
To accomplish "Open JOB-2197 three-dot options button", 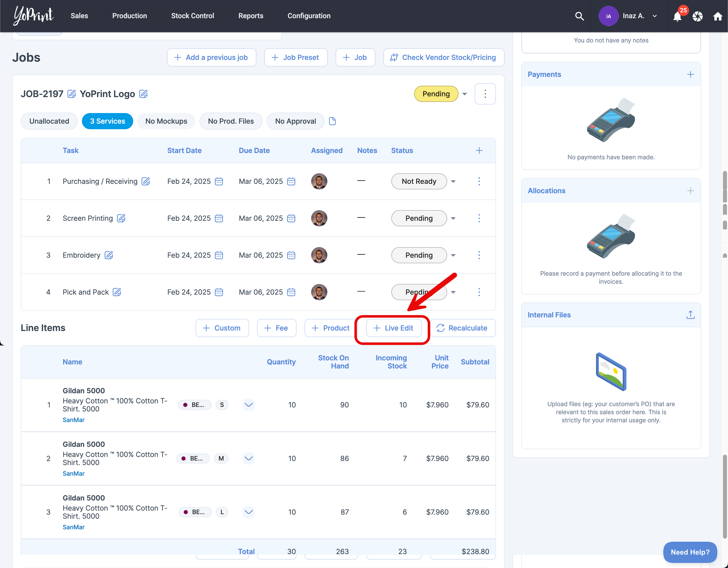I will pyautogui.click(x=485, y=94).
